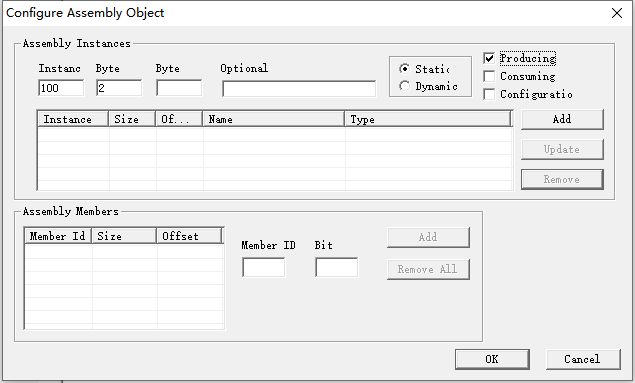635x383 pixels.
Task: Click the Member ID input field
Action: (264, 267)
